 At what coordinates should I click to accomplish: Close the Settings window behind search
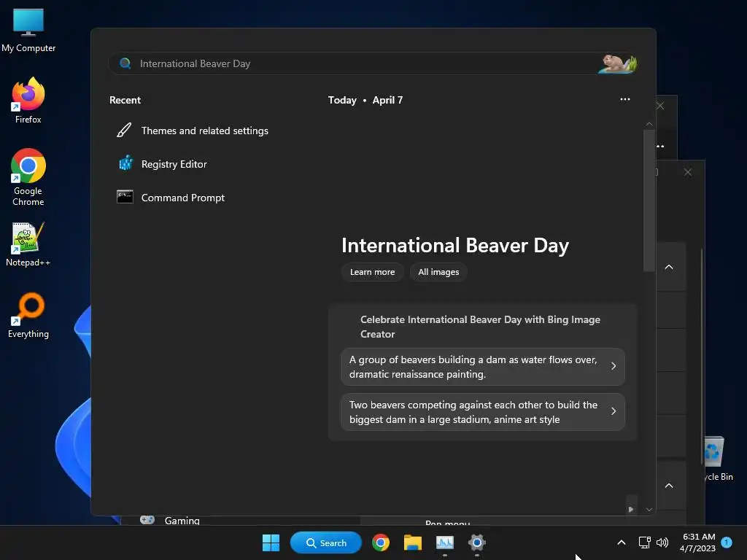pyautogui.click(x=687, y=171)
